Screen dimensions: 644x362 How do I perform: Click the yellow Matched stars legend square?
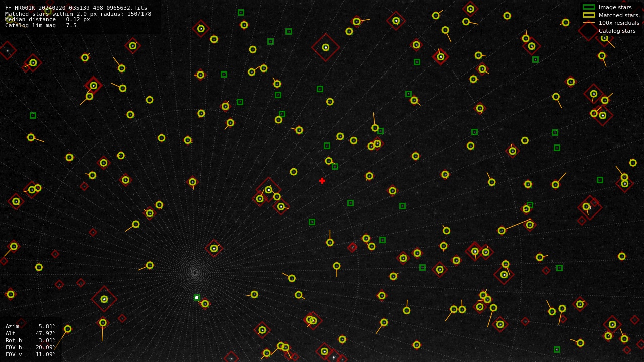[x=589, y=15]
